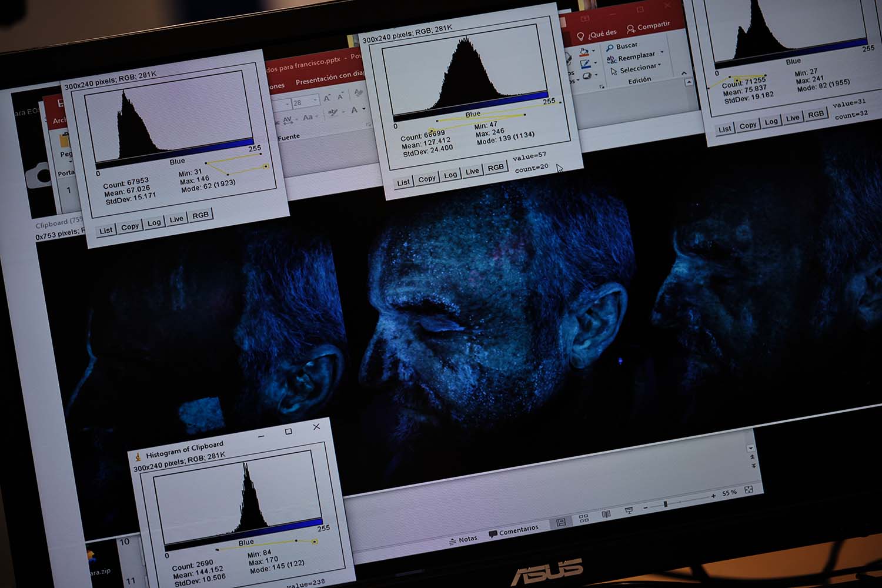This screenshot has width=882, height=588.
Task: Open the Seleccionar dropdown
Action: [635, 69]
